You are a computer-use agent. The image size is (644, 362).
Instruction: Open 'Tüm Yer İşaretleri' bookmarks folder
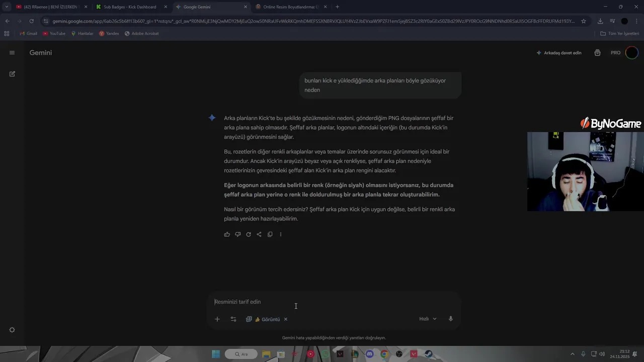(x=620, y=34)
